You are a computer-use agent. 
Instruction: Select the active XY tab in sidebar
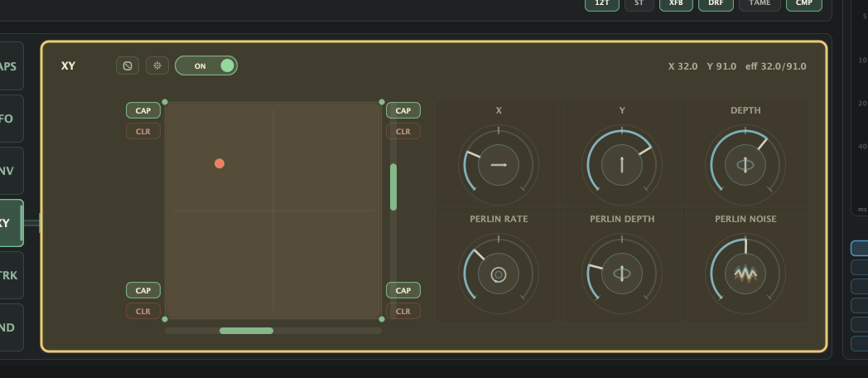pos(11,223)
